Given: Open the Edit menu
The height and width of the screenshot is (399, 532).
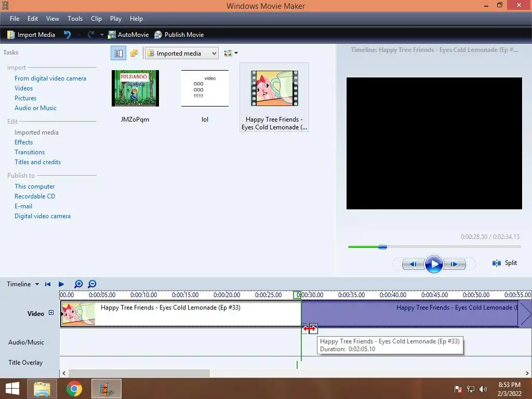Looking at the screenshot, I should (33, 19).
